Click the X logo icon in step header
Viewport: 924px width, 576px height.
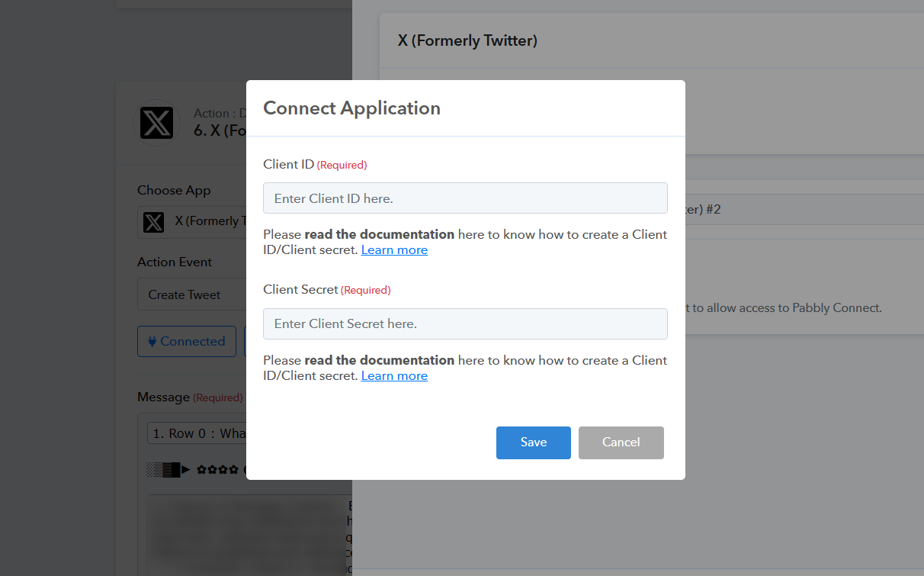[156, 122]
